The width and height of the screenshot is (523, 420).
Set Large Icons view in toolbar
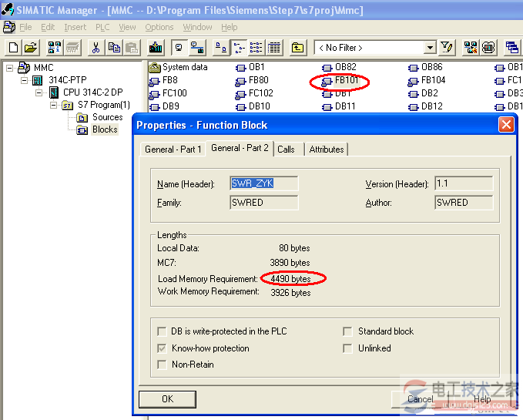click(x=221, y=47)
